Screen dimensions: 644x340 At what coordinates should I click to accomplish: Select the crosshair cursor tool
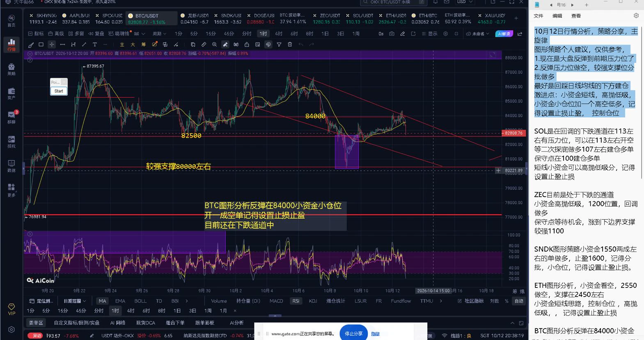[52, 44]
